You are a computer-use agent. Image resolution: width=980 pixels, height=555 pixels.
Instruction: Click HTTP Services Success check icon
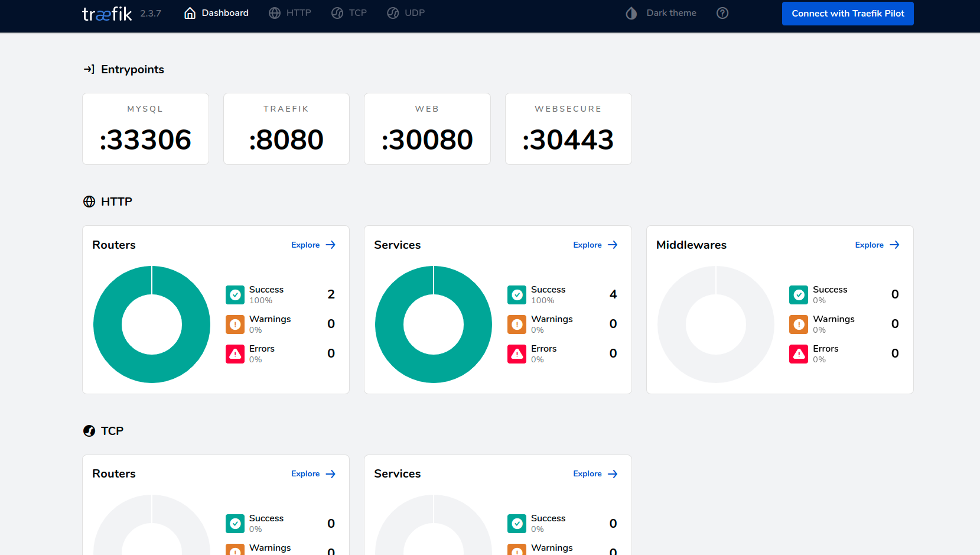[x=517, y=294]
